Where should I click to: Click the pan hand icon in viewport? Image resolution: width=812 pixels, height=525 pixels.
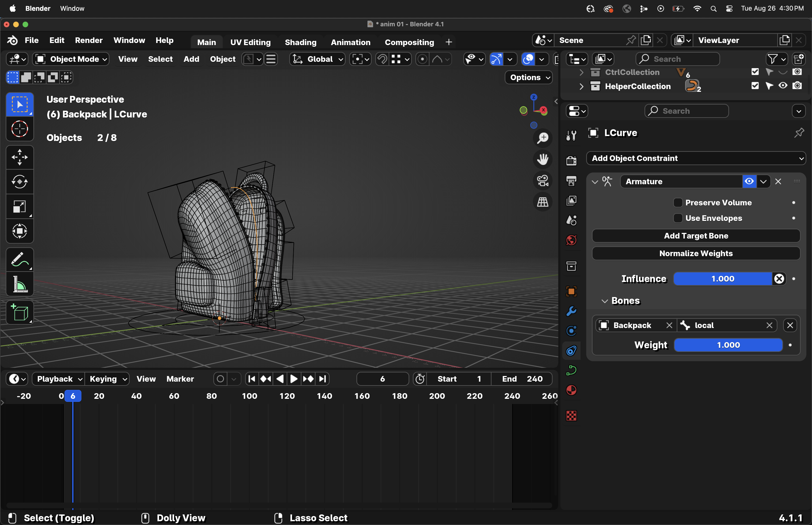pyautogui.click(x=543, y=159)
